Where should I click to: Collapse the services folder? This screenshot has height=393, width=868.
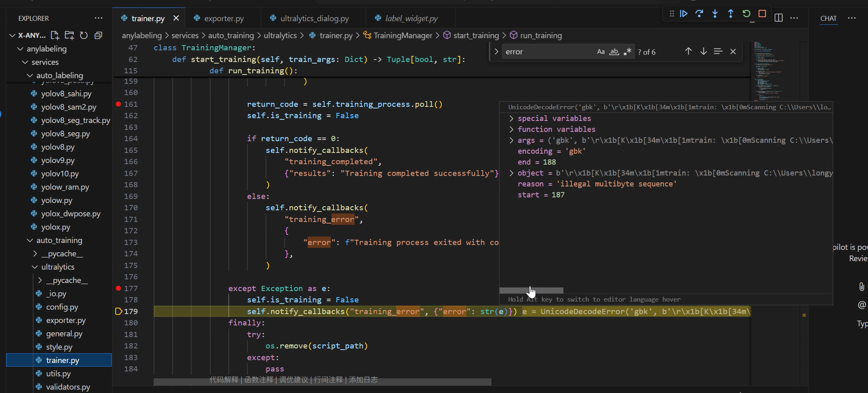click(x=25, y=62)
